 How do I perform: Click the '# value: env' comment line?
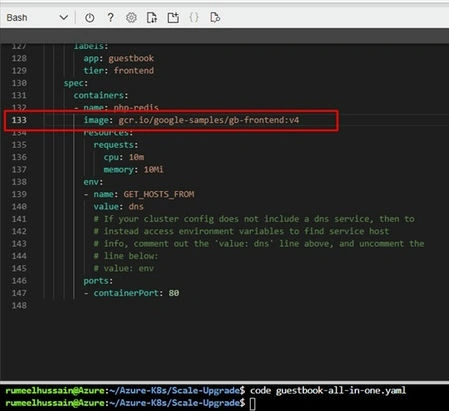point(124,268)
